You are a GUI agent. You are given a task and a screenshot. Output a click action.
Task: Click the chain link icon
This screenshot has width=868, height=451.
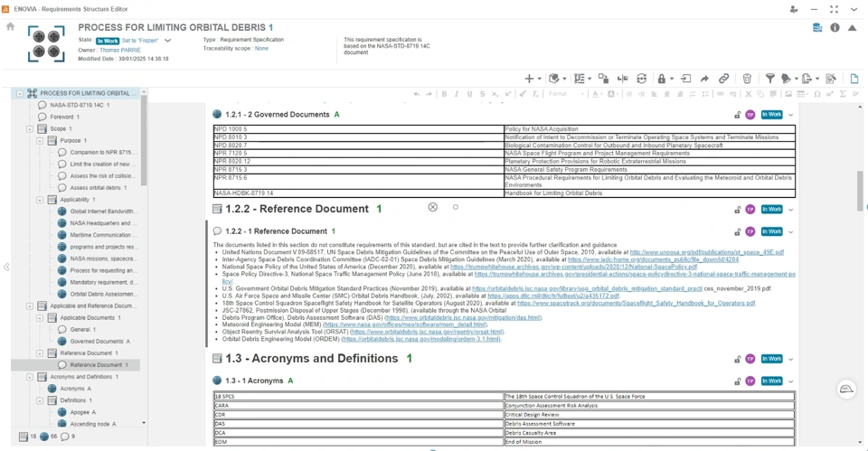coord(723,79)
